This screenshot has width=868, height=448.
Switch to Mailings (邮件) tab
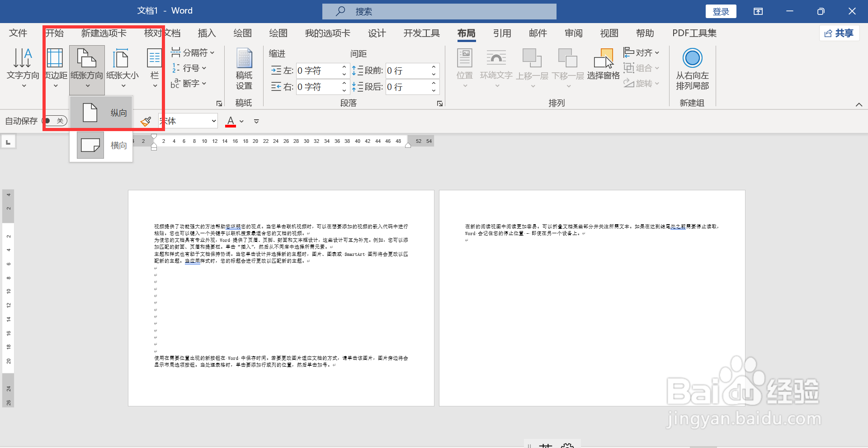click(x=538, y=33)
